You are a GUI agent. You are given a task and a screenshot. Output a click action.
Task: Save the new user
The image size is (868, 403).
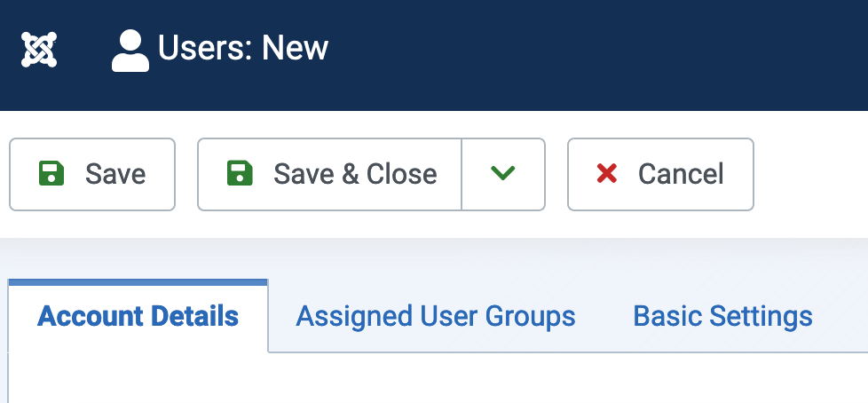(x=92, y=174)
